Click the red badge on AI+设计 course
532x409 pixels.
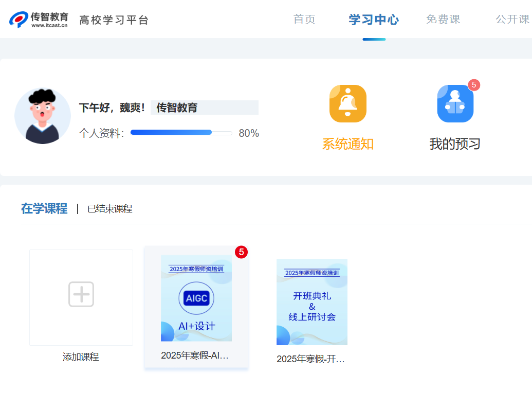(x=241, y=252)
